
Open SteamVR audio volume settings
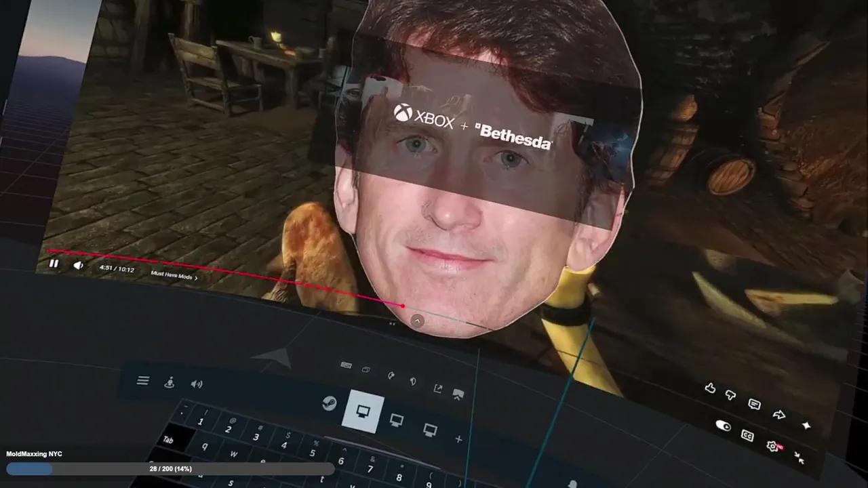tap(197, 384)
